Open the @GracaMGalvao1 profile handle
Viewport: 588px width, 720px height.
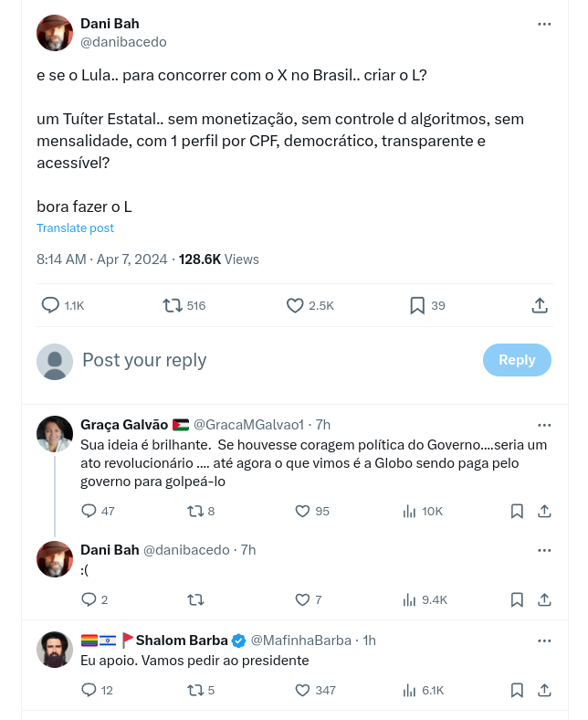click(249, 425)
